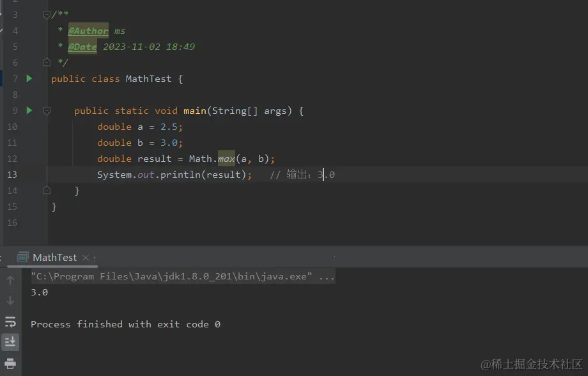Click the java.exe command line in console
Image resolution: width=588 pixels, height=376 pixels.
pyautogui.click(x=183, y=276)
